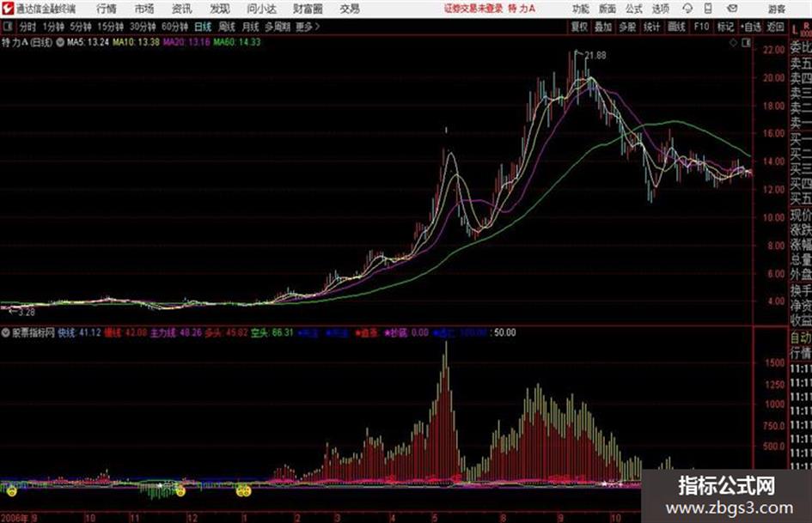
Task: Switch to 周线 weekly tab
Action: click(x=227, y=27)
